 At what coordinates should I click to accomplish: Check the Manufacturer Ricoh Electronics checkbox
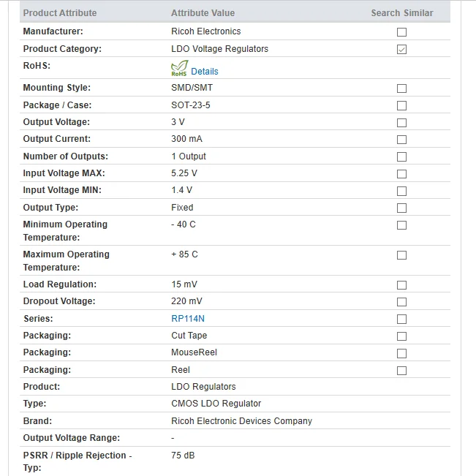(401, 32)
